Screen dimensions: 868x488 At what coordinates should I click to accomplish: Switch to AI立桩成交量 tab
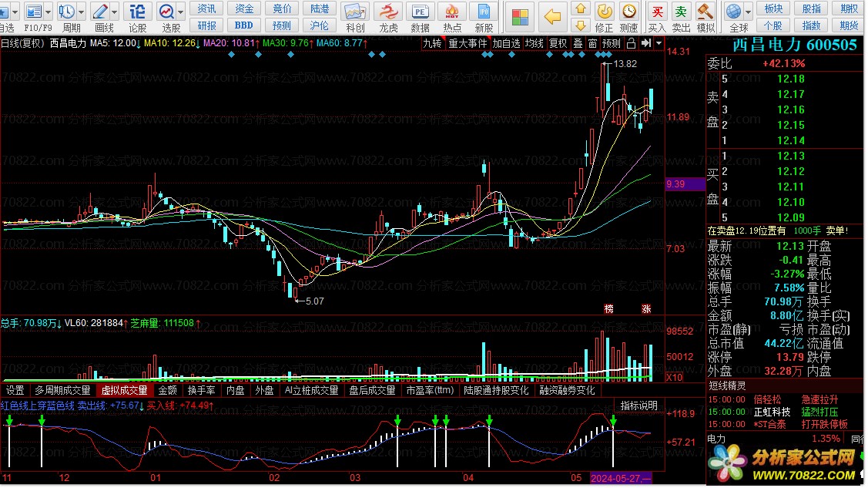coord(312,391)
